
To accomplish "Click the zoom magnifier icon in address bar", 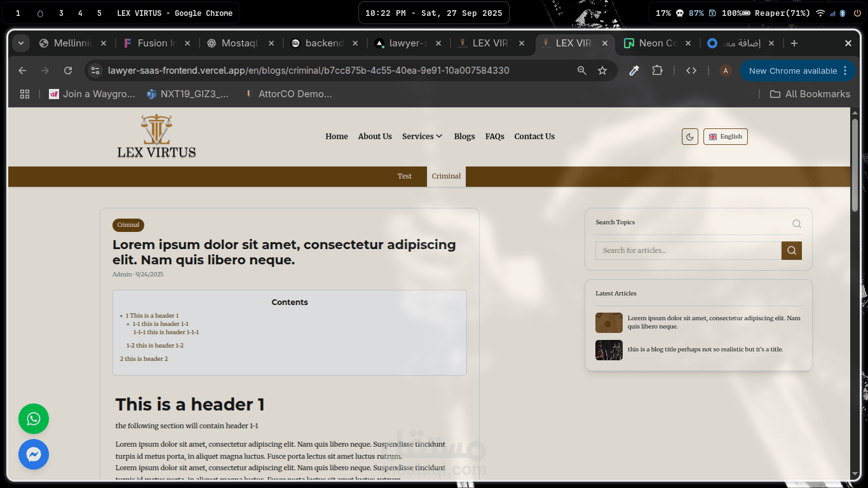I will coord(581,71).
